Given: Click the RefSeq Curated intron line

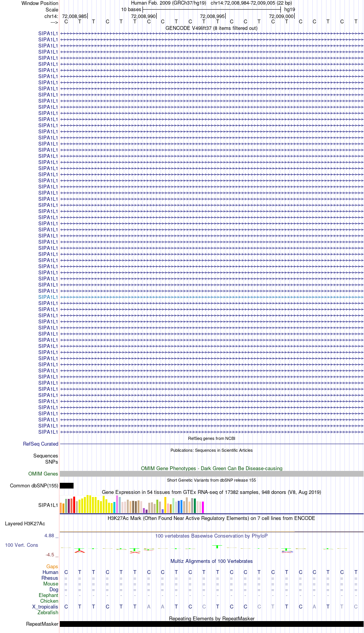Looking at the screenshot, I should 212,444.
